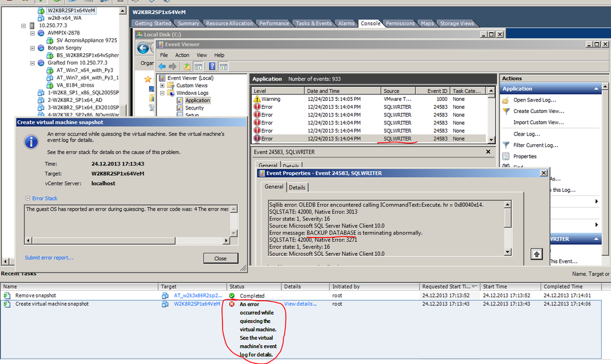Sort tasks by the Completed Time column
The height and width of the screenshot is (364, 611).
[x=571, y=286]
